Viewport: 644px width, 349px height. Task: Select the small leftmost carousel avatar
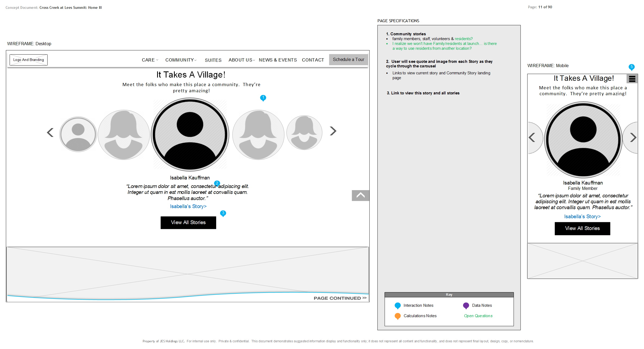coord(78,134)
